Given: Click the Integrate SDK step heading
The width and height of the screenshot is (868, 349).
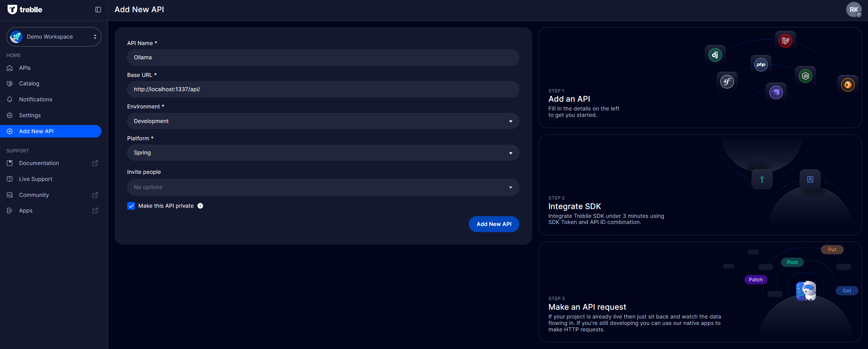Looking at the screenshot, I should point(575,206).
